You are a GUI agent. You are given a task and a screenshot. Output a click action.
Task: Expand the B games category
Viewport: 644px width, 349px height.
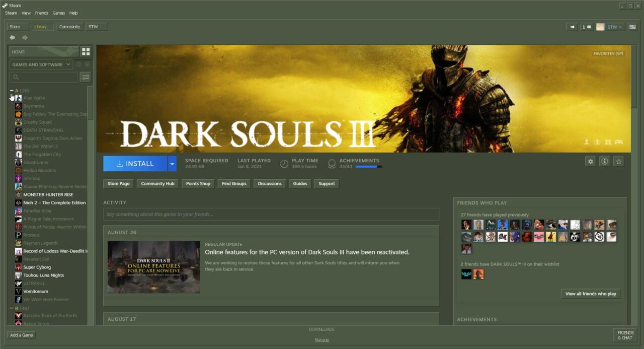11,307
